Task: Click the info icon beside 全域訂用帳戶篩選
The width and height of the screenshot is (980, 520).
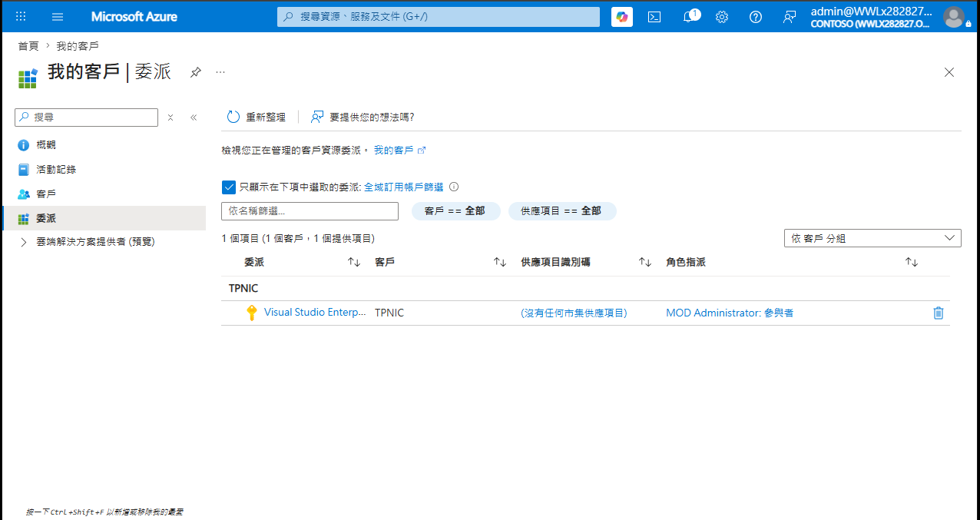Action: (454, 187)
